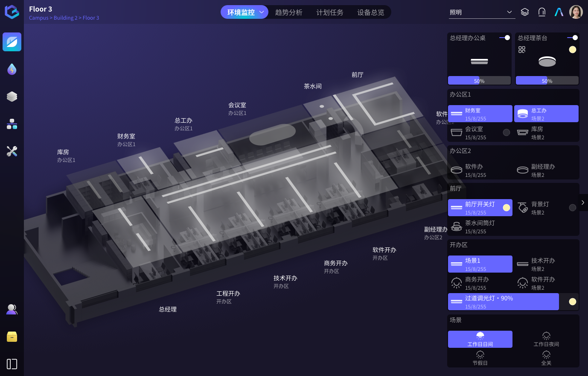
Task: Click the 总经理 label on floor map
Action: (168, 309)
